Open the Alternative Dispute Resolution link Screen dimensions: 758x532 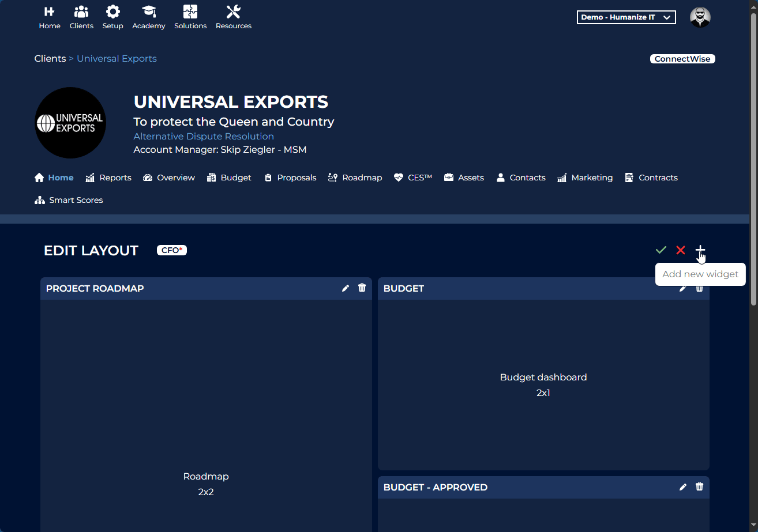(204, 137)
